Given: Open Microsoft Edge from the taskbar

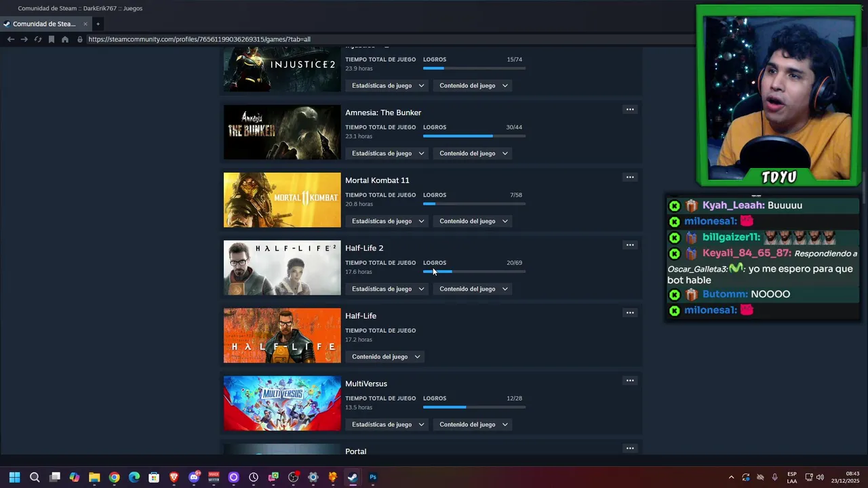Looking at the screenshot, I should pyautogui.click(x=134, y=477).
